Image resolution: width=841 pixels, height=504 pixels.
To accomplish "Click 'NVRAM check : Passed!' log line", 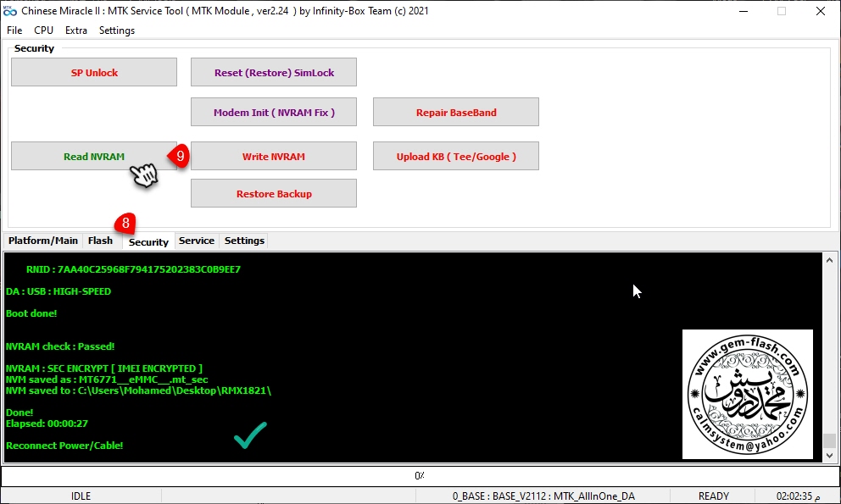I will tap(60, 346).
